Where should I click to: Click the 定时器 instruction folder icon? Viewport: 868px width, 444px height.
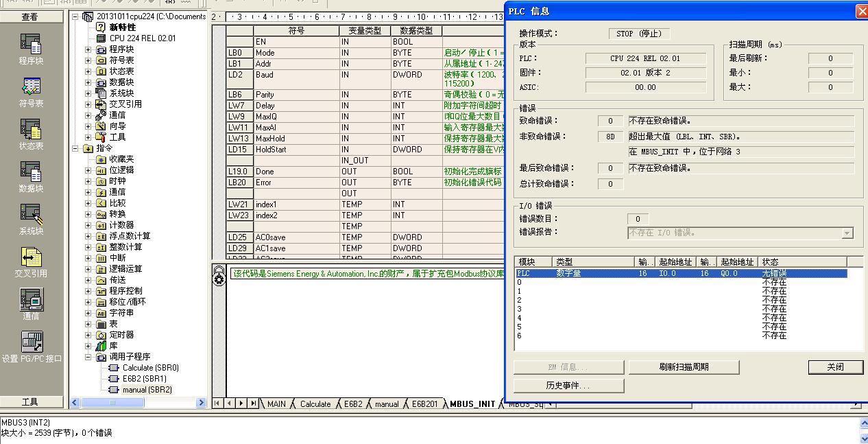pyautogui.click(x=101, y=335)
